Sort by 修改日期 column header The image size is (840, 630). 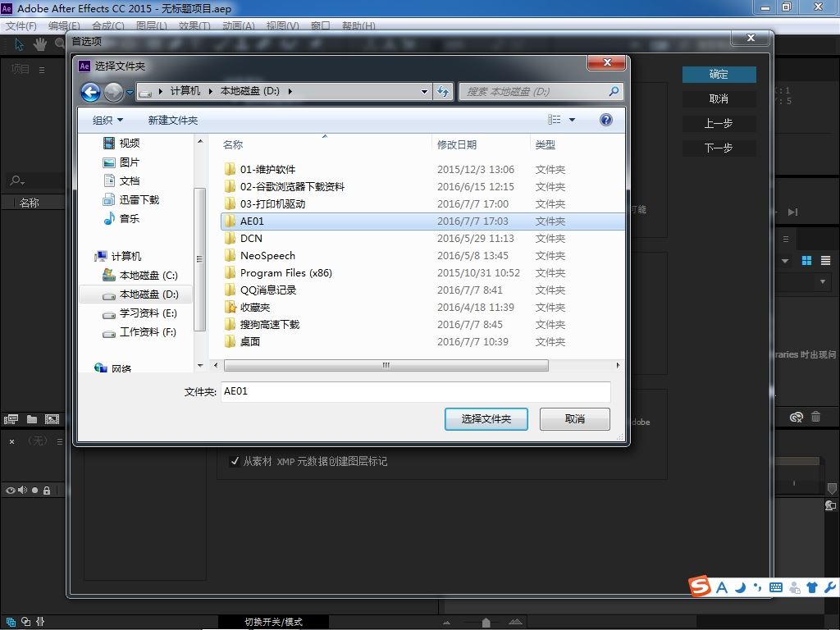457,144
